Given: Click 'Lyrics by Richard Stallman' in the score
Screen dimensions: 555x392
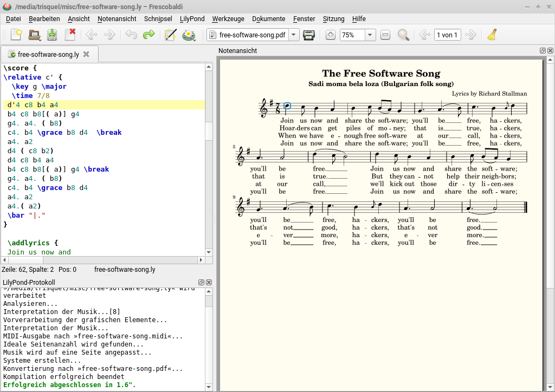Looking at the screenshot, I should (489, 94).
